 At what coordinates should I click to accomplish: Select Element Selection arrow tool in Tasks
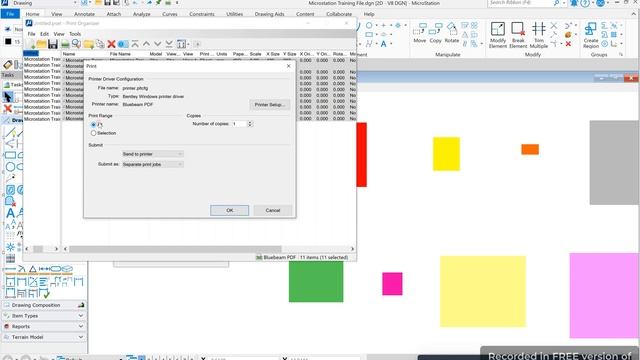click(8, 97)
